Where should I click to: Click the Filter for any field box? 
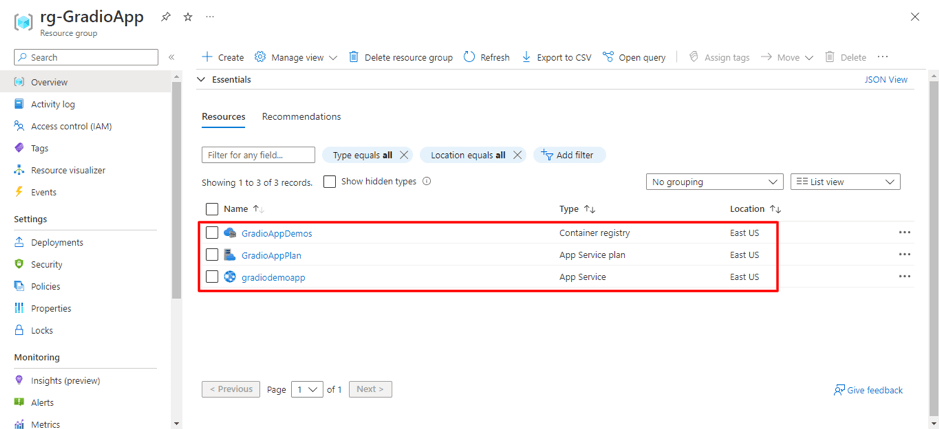258,155
